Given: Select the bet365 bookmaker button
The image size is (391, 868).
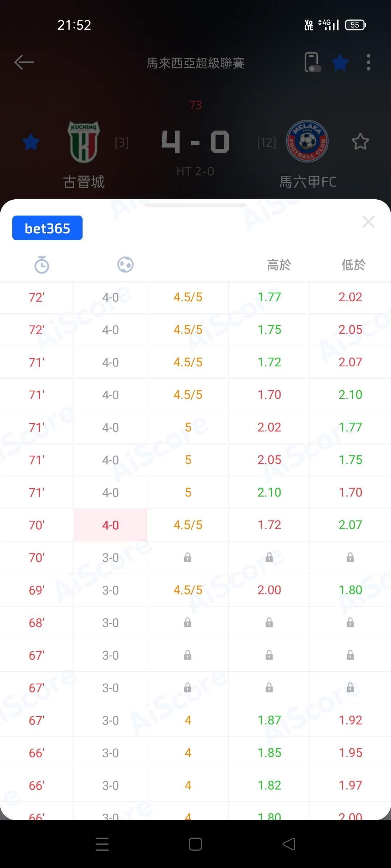Looking at the screenshot, I should tap(47, 228).
